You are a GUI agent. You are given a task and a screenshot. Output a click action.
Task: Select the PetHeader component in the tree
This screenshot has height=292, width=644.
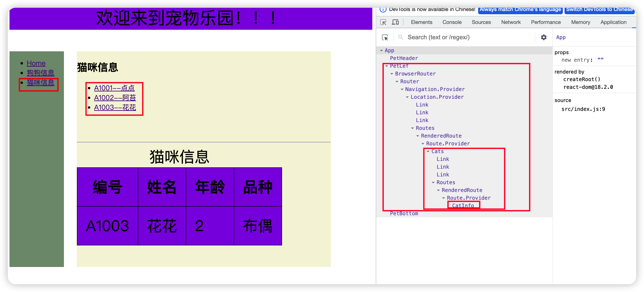(404, 58)
